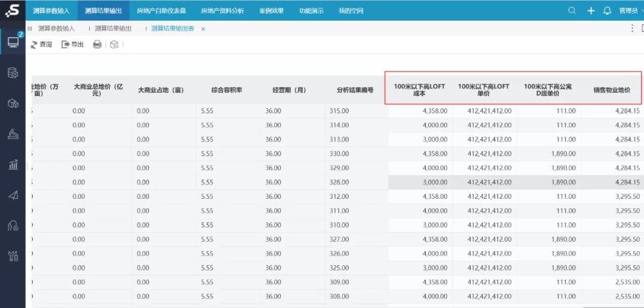The height and width of the screenshot is (308, 644).
Task: Open the user management sidebar icon
Action: pos(13,226)
